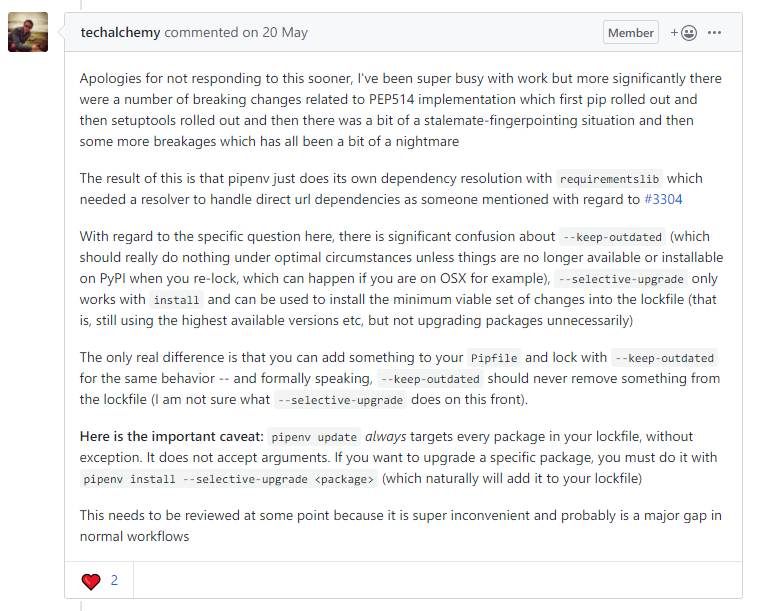Click the red heart reaction emoji

pos(91,580)
